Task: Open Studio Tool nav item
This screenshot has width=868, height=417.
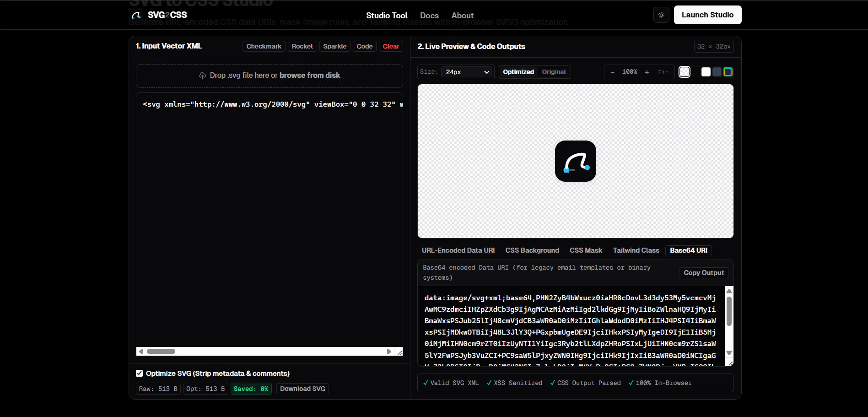Action: point(387,16)
